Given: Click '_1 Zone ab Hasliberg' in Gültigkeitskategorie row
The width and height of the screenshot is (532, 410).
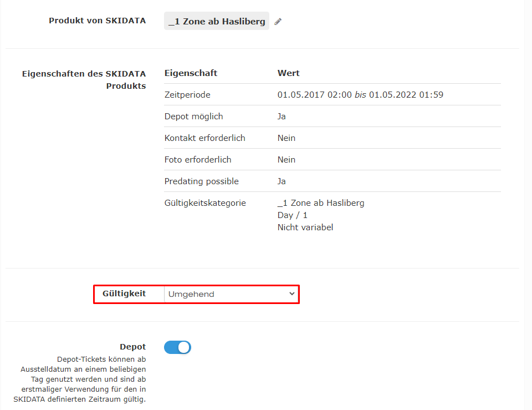Looking at the screenshot, I should [321, 203].
